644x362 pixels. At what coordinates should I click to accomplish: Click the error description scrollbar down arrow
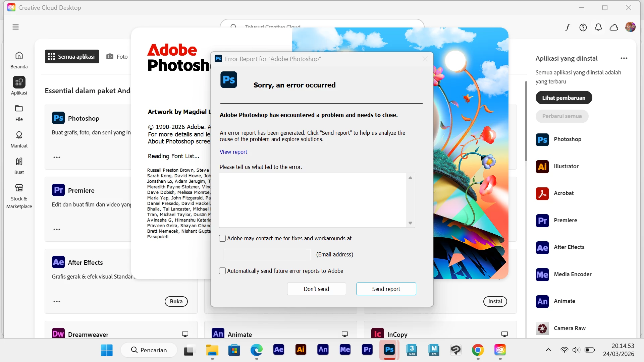coord(410,223)
